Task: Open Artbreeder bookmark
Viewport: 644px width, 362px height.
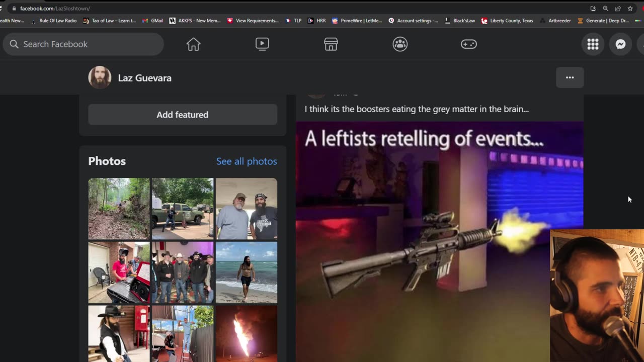Action: coord(555,21)
